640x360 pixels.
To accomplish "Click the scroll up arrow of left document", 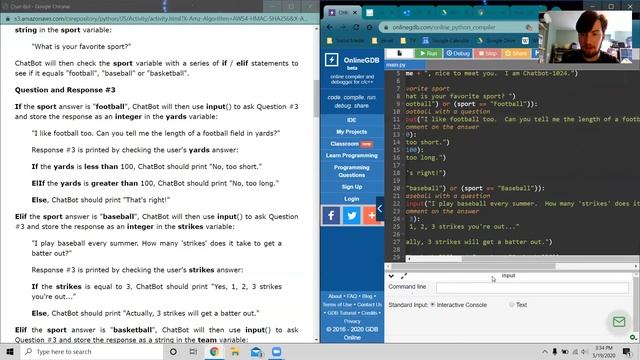I will pos(316,29).
